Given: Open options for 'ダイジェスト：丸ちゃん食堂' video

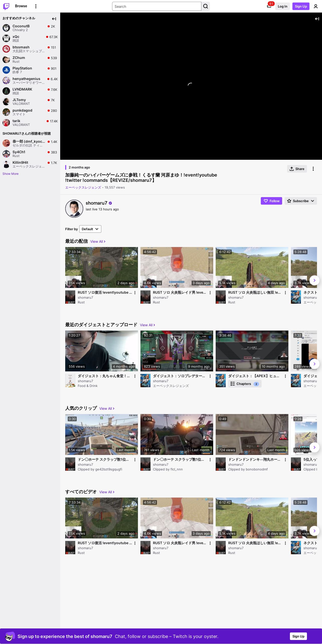Looking at the screenshot, I should point(135,376).
